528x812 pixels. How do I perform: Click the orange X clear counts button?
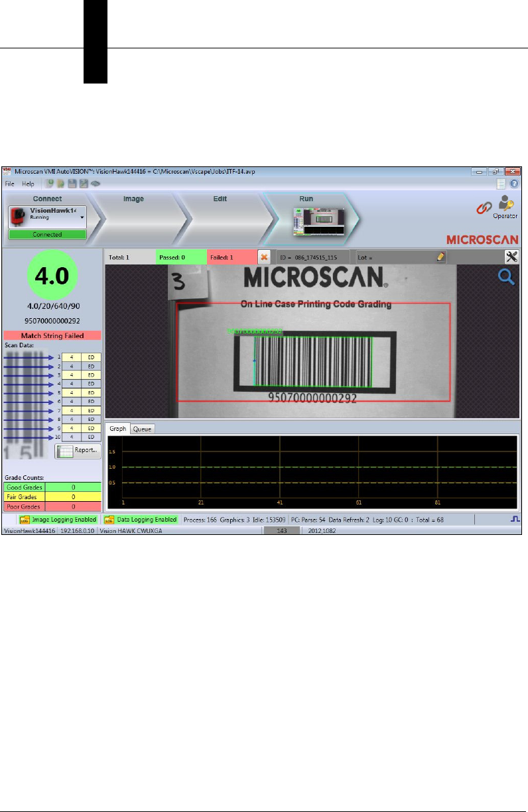[264, 257]
